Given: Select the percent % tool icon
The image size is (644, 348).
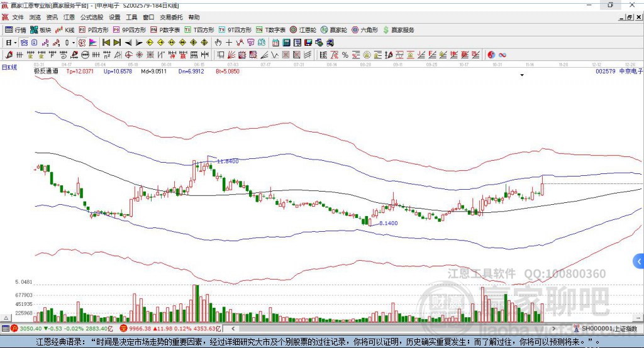Looking at the screenshot, I should click(x=345, y=55).
